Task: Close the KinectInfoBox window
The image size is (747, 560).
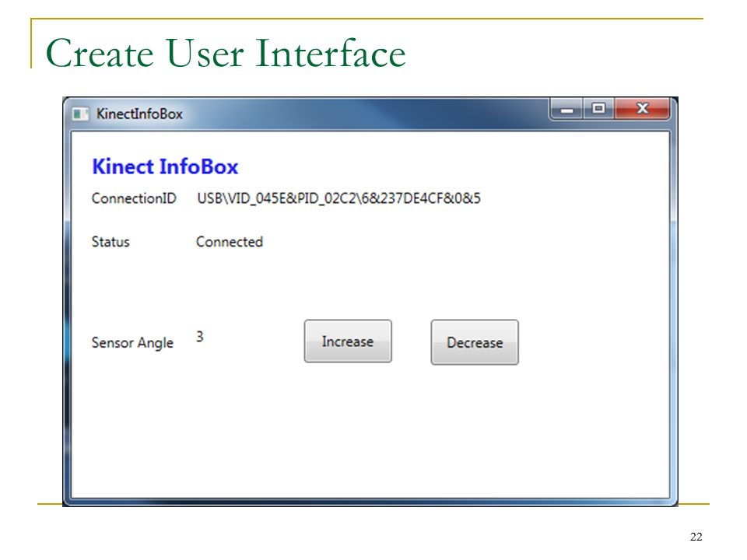Action: (642, 109)
